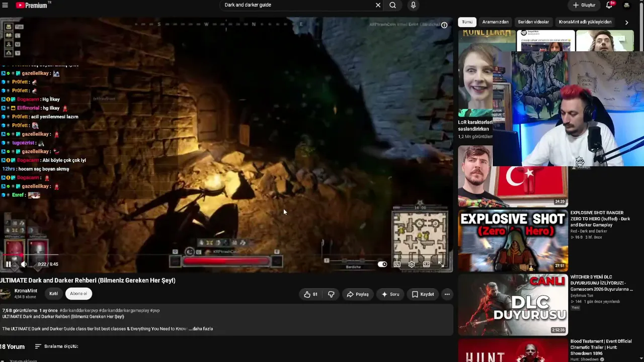Show video info card icon
Screen dimensions: 644x362
pyautogui.click(x=444, y=25)
